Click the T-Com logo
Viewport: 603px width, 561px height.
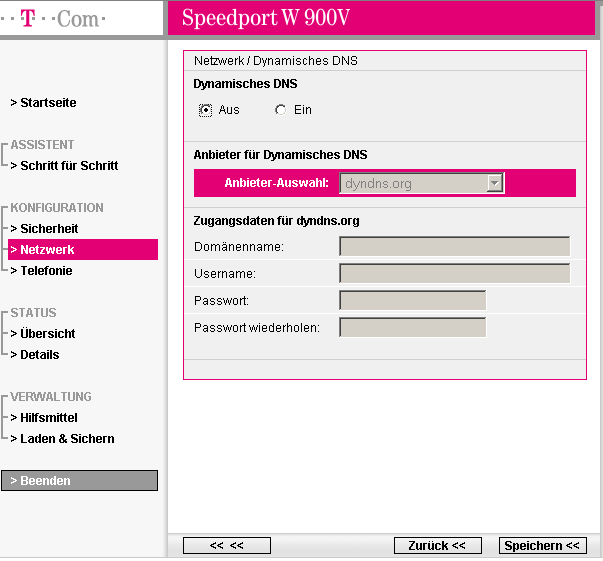pyautogui.click(x=53, y=18)
